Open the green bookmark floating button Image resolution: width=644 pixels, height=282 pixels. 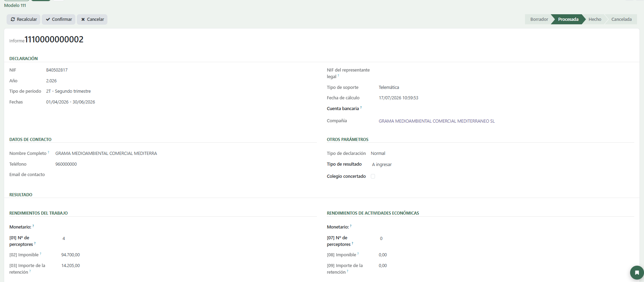click(637, 273)
